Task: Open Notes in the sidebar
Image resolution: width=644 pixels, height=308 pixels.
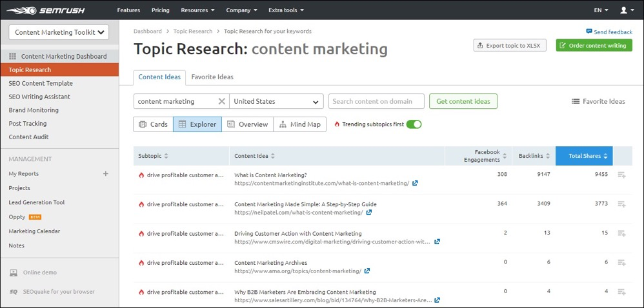Action: pyautogui.click(x=16, y=245)
